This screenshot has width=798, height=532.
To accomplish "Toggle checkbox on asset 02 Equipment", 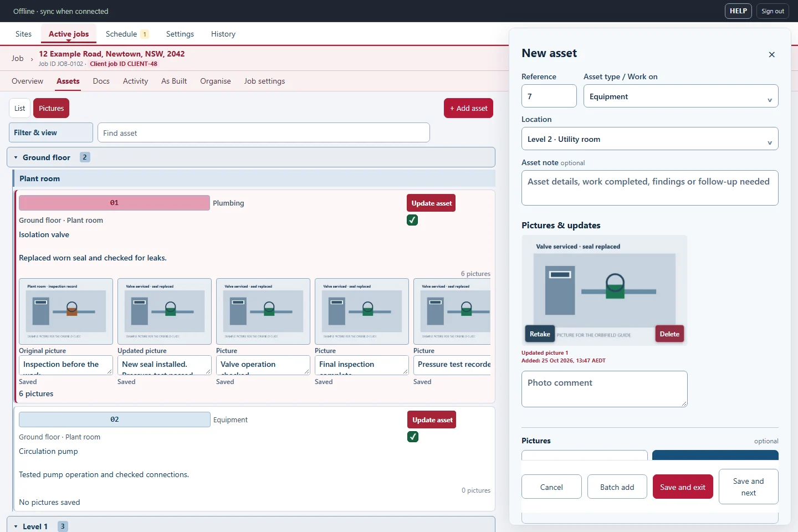I will (x=413, y=437).
